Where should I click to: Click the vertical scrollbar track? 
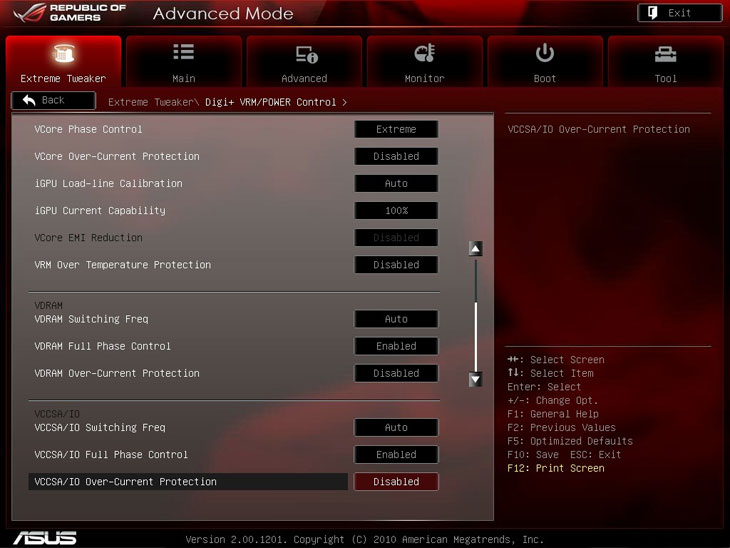point(476,310)
